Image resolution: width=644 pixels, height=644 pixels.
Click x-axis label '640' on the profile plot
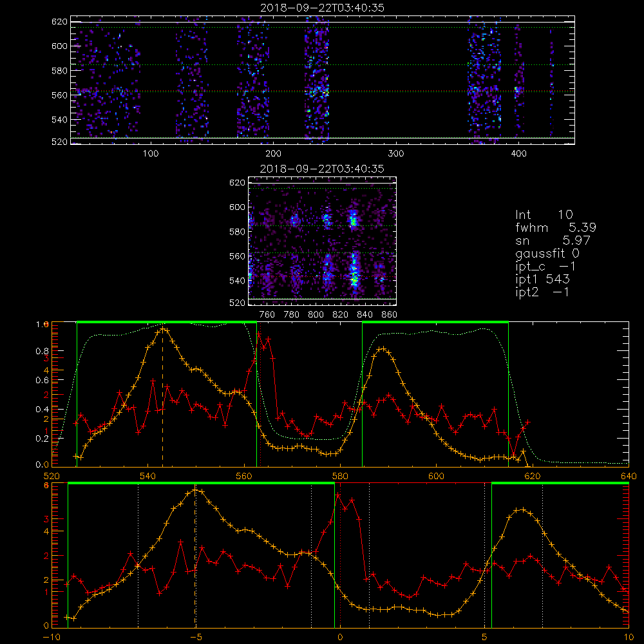point(629,477)
